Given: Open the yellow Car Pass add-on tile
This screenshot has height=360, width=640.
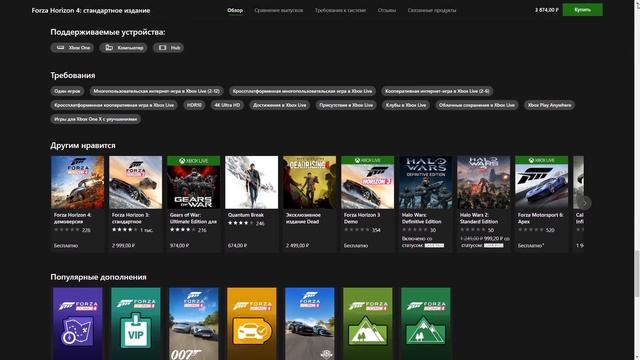Looking at the screenshot, I should pos(251,324).
